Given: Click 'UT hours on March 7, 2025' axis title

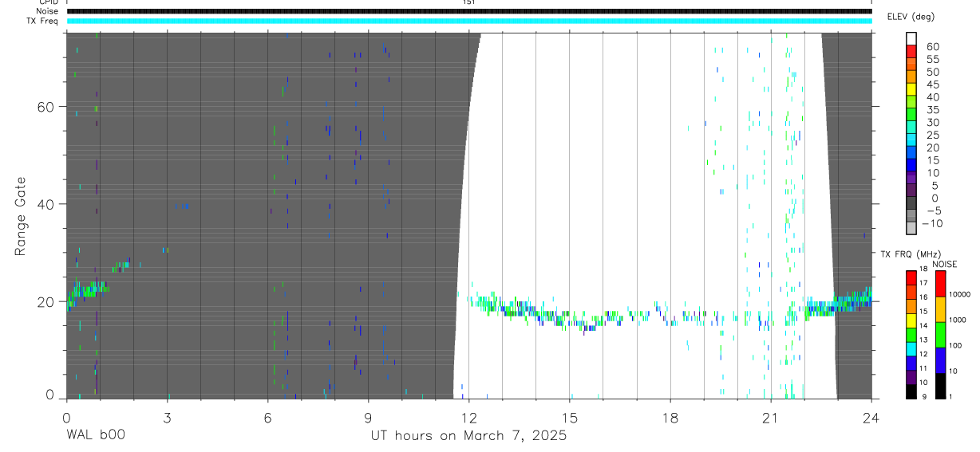Looking at the screenshot, I should (x=468, y=436).
